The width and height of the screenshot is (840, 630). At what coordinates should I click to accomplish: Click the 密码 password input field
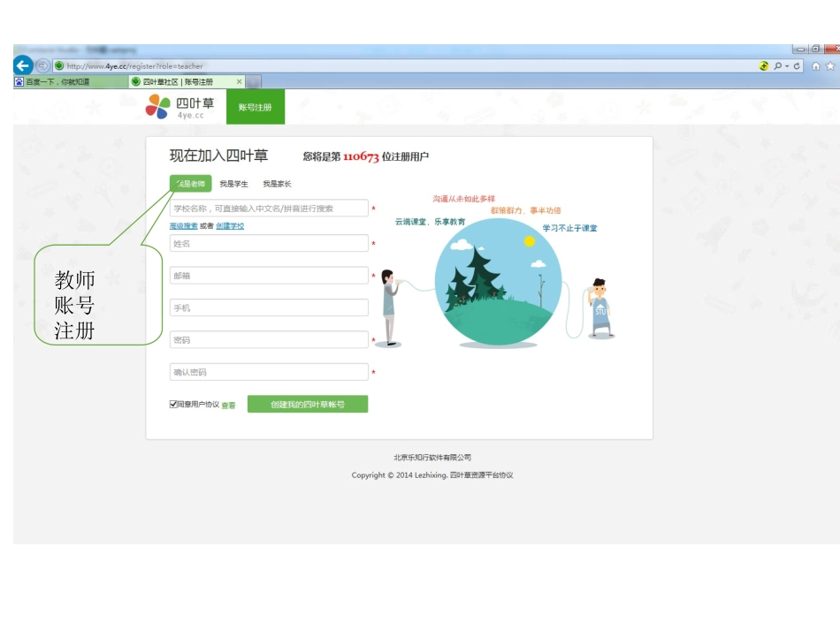[x=269, y=339]
